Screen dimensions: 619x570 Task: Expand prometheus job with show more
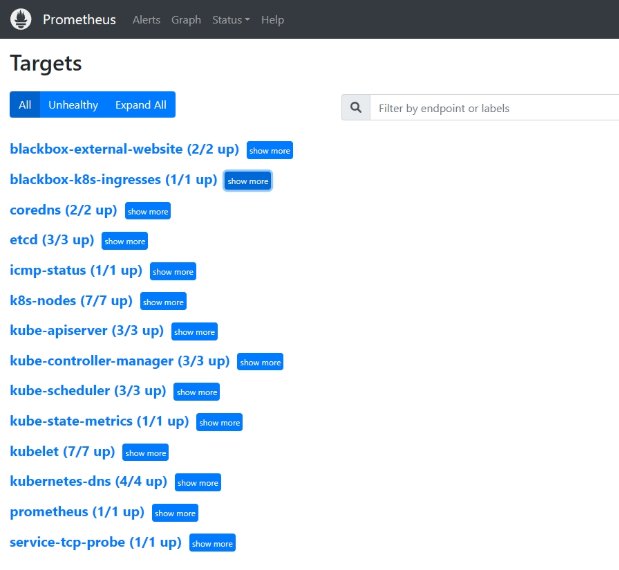175,513
